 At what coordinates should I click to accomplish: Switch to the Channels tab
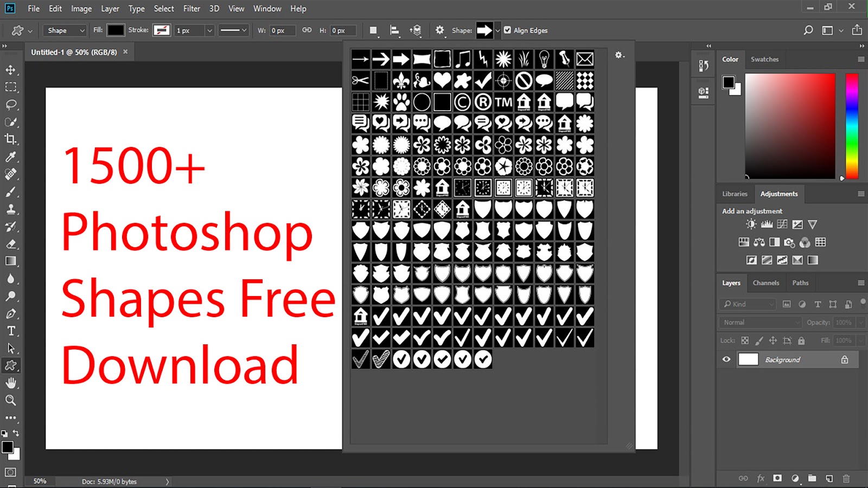765,282
